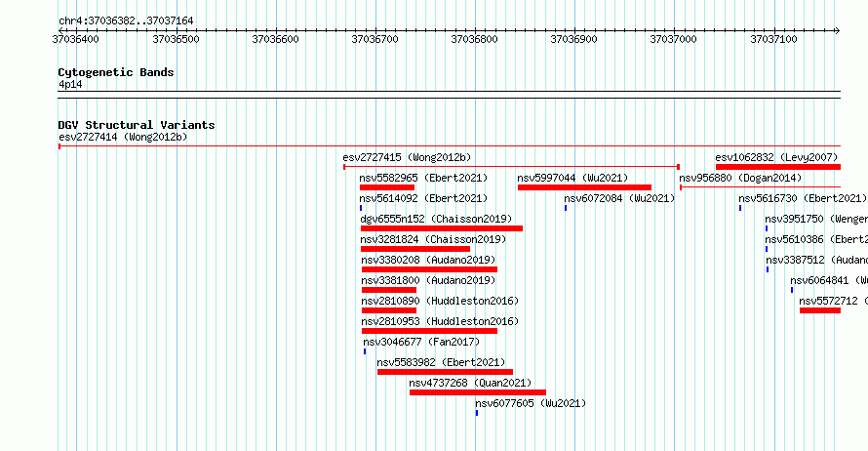This screenshot has height=451, width=868.
Task: Select nsv5583982 (Ebert2021) label
Action: coord(441,362)
